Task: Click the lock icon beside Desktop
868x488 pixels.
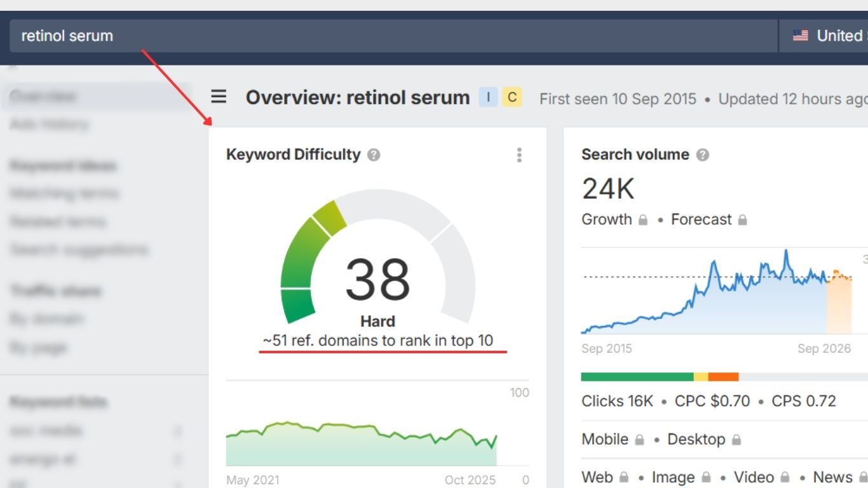Action: coord(736,440)
